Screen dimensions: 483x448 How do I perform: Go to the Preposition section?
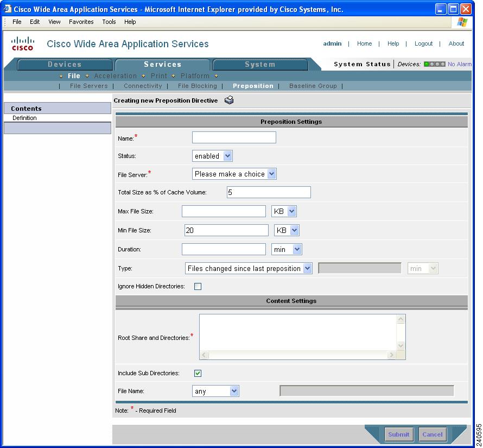253,86
